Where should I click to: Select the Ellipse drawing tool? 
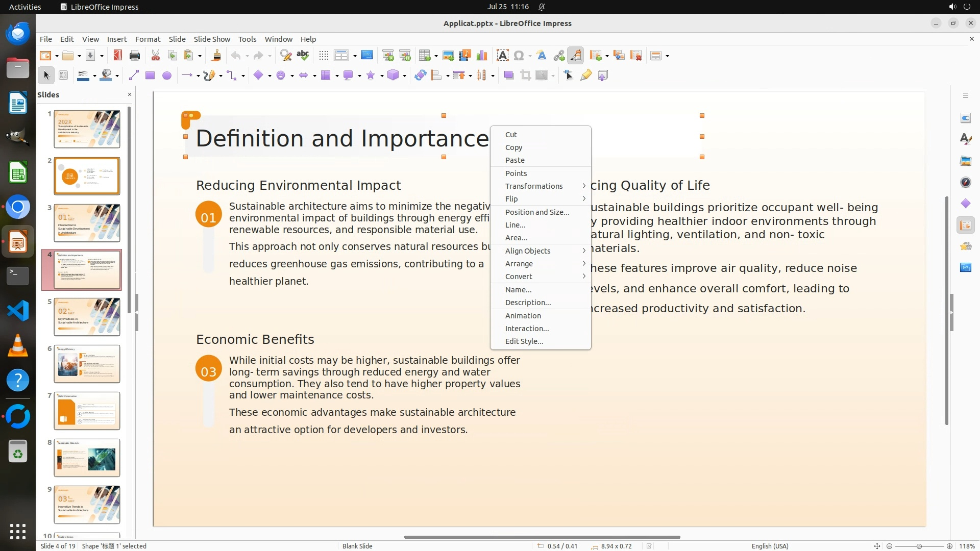(x=167, y=76)
